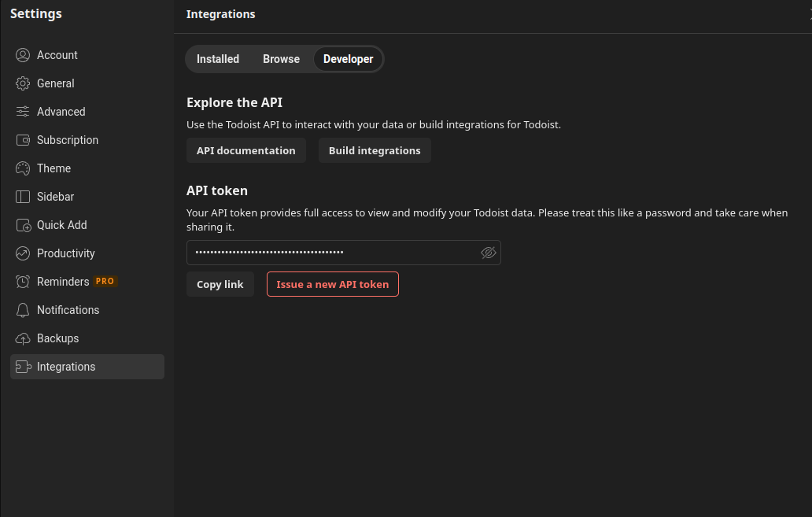Screen dimensions: 812x517
Task: Click the Quick Add icon
Action: point(23,225)
